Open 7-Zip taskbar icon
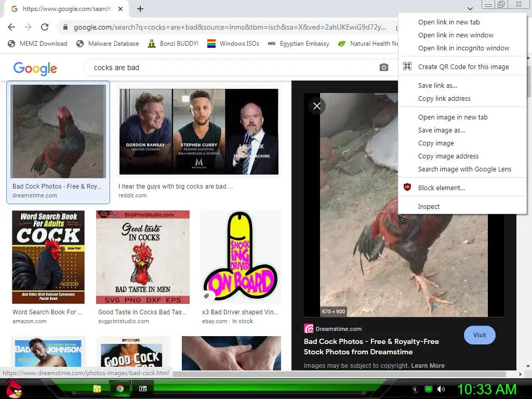 point(143,389)
